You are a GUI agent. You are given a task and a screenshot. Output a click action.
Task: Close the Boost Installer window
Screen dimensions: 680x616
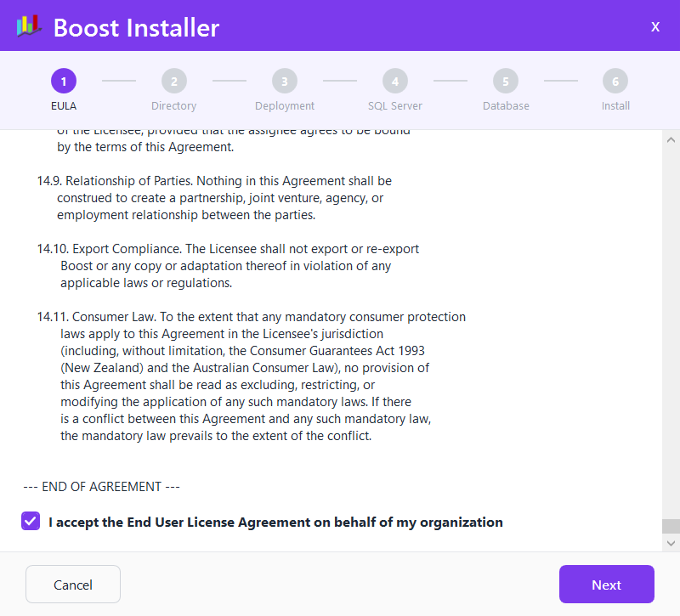654,27
